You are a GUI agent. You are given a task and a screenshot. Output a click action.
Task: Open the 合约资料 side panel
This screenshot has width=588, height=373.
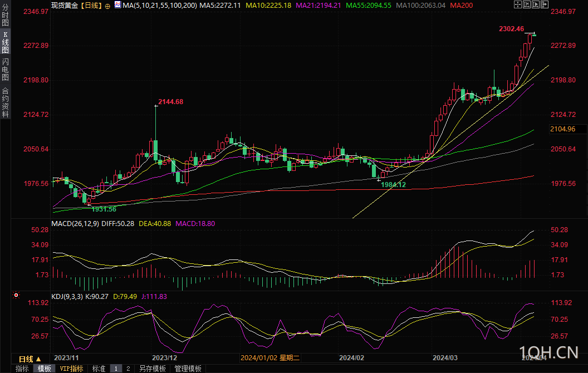pos(5,102)
